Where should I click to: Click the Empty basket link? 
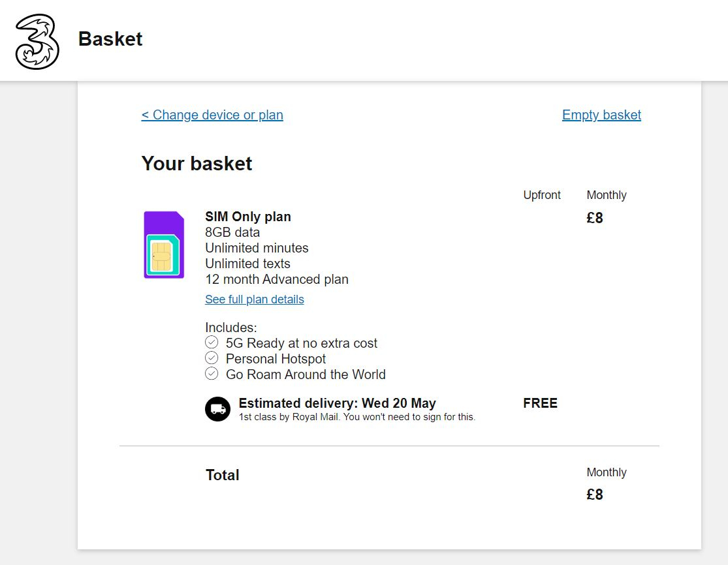point(601,115)
